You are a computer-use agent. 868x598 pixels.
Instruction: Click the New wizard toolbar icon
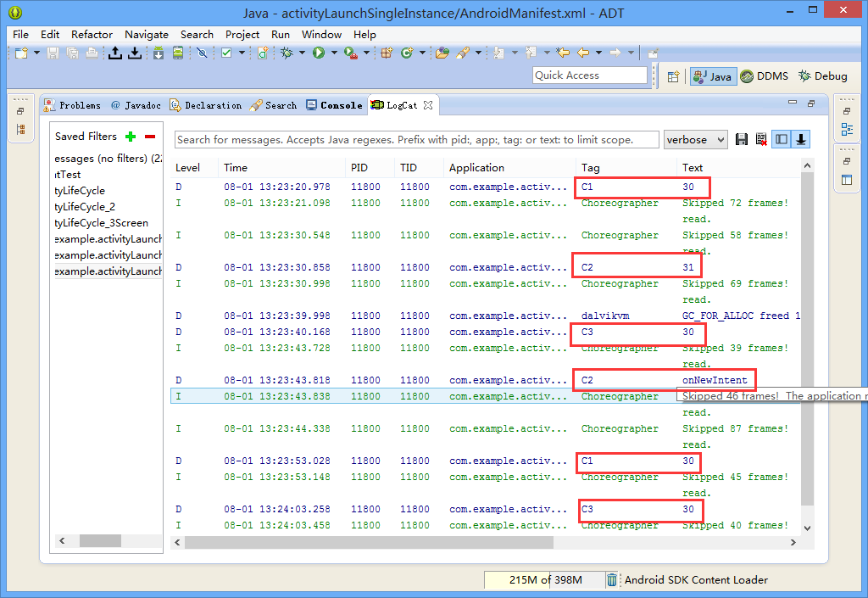pos(21,53)
